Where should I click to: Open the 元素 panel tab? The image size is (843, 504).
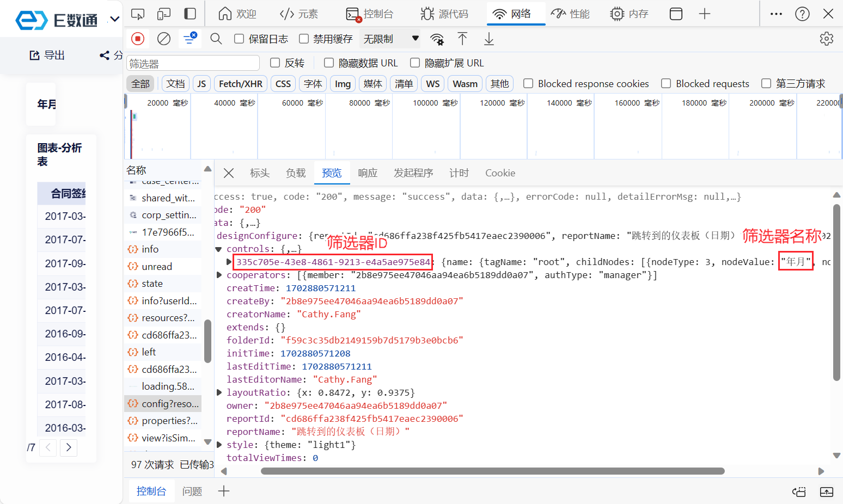299,14
